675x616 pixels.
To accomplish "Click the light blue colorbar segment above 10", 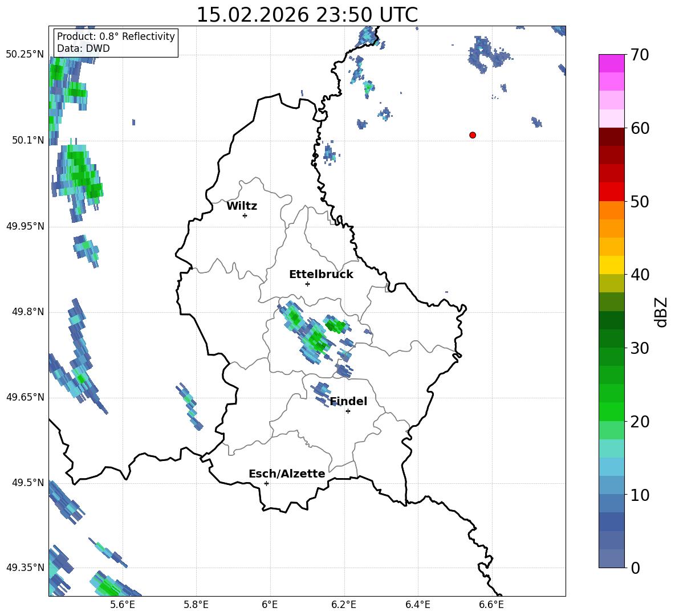I will pyautogui.click(x=611, y=486).
